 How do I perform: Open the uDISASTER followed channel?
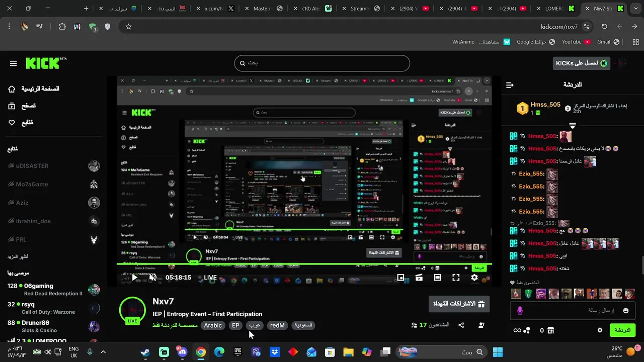tap(53, 166)
